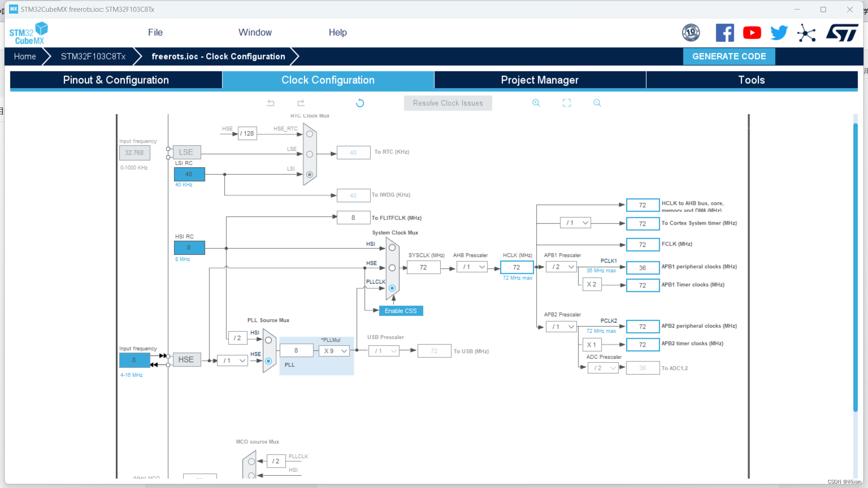
Task: Click the reset clock refresh icon
Action: 360,103
